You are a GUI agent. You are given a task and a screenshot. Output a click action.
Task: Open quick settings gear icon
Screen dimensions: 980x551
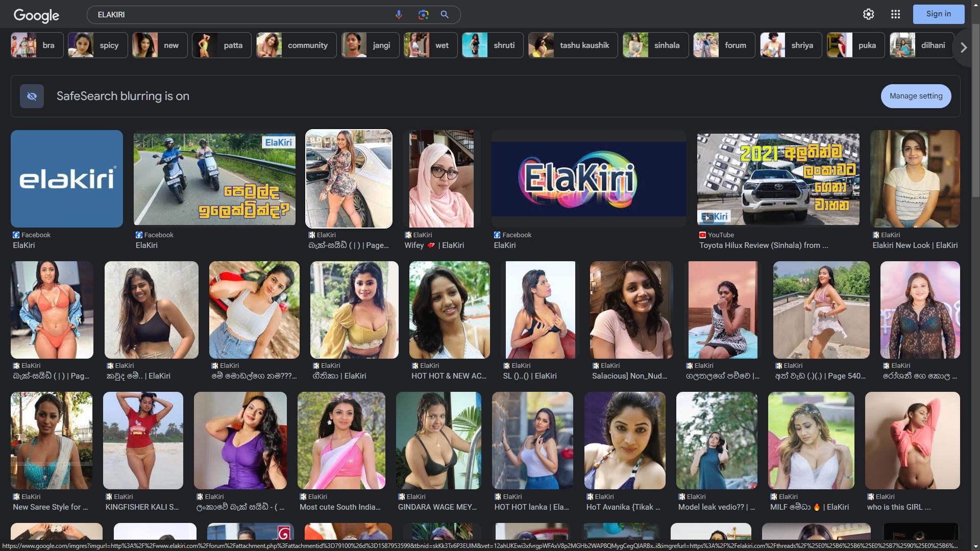click(868, 14)
